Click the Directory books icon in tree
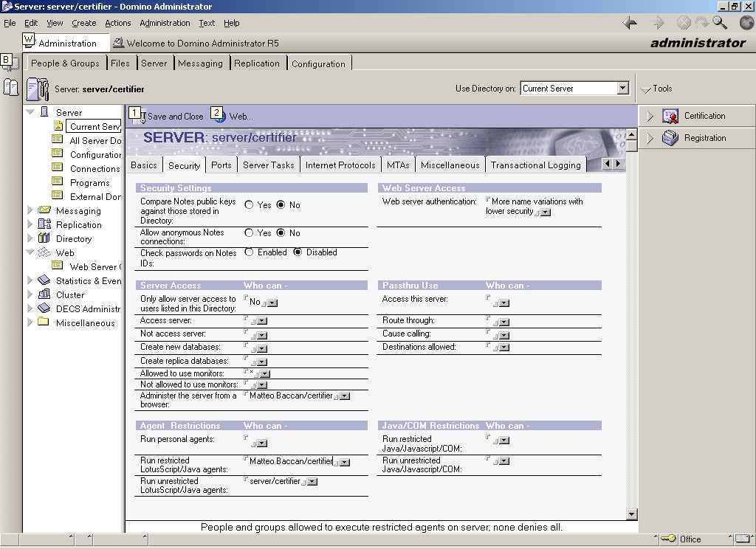The height and width of the screenshot is (549, 756). click(44, 238)
